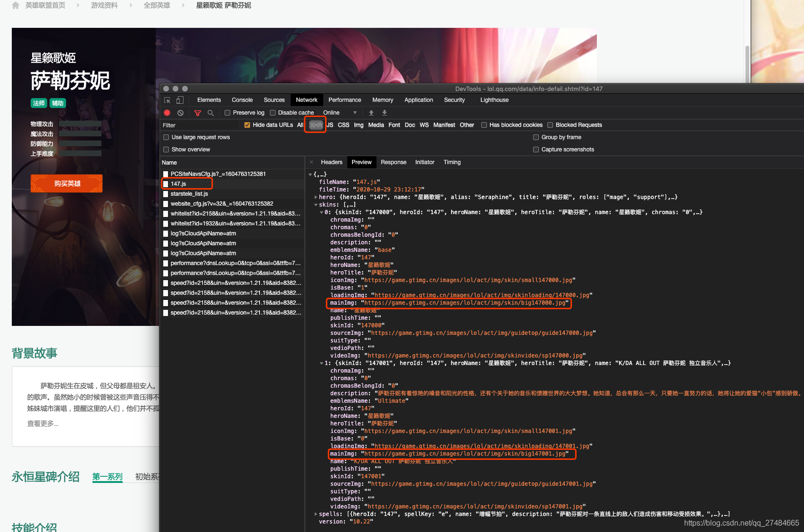Open network search with the magnifier icon
The height and width of the screenshot is (532, 804).
click(210, 113)
